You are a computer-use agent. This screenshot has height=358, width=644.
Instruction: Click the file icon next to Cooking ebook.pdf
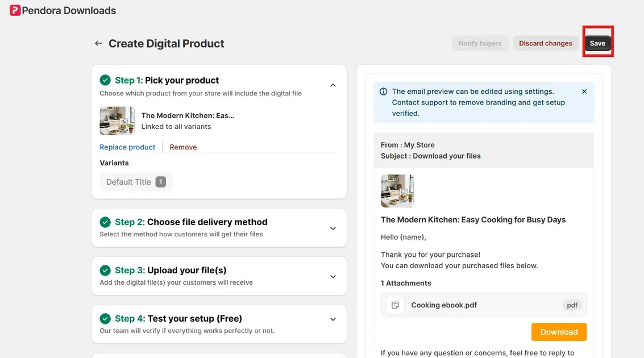(395, 305)
